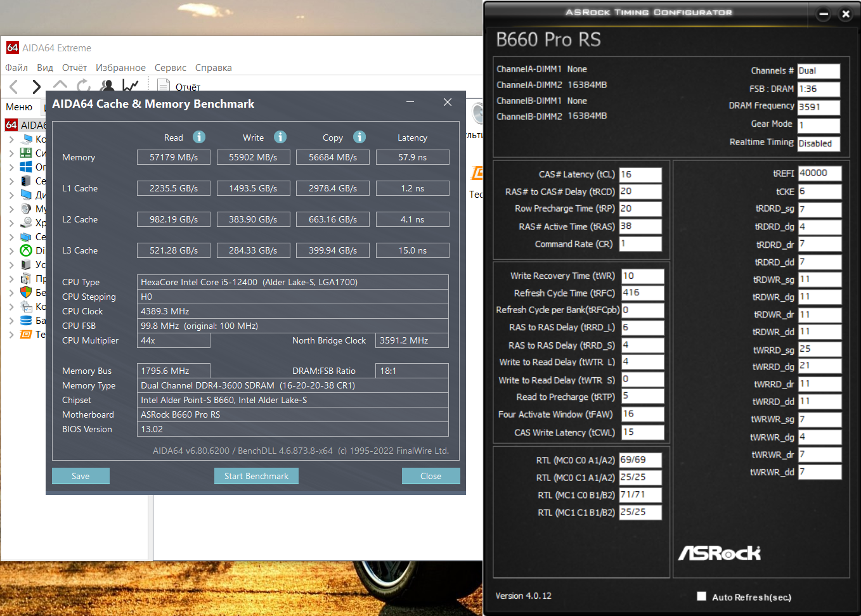Click the Memory read value 57179 MB/s
The width and height of the screenshot is (861, 616).
point(174,157)
